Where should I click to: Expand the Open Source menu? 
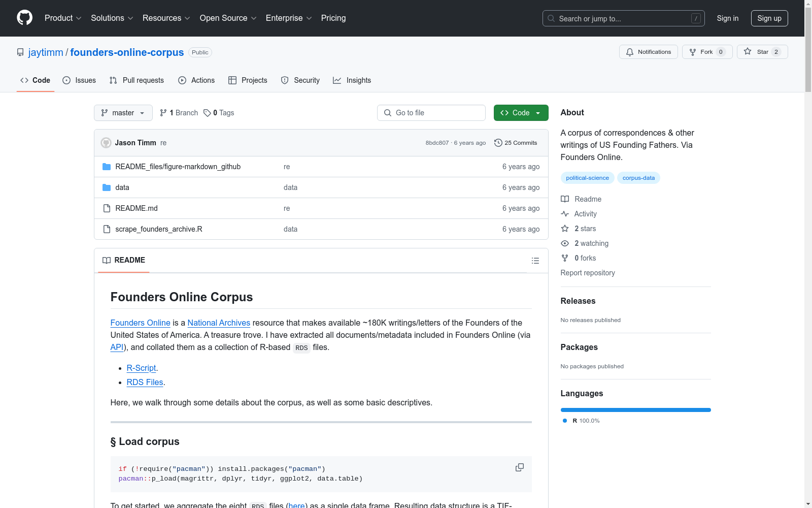(x=228, y=18)
